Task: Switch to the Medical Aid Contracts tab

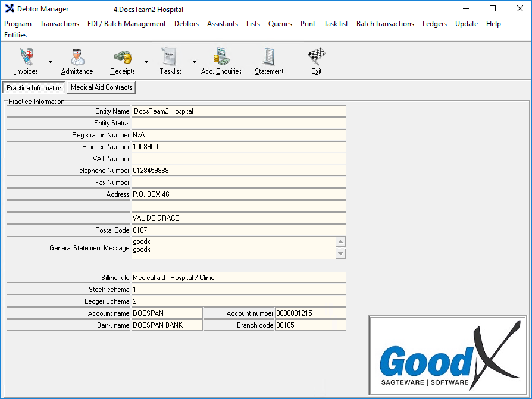Action: [101, 87]
